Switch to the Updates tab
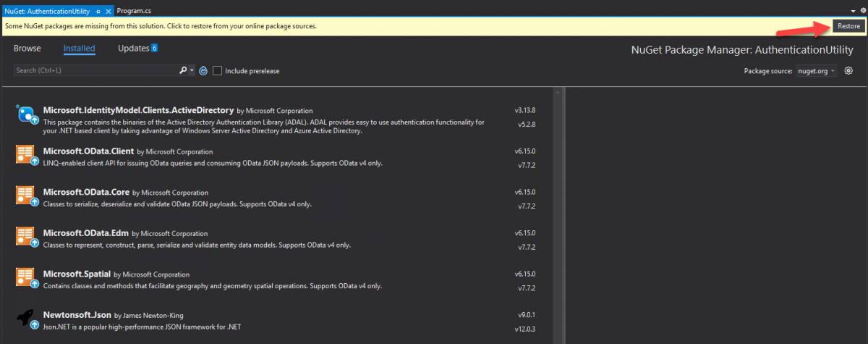This screenshot has width=868, height=344. point(133,49)
